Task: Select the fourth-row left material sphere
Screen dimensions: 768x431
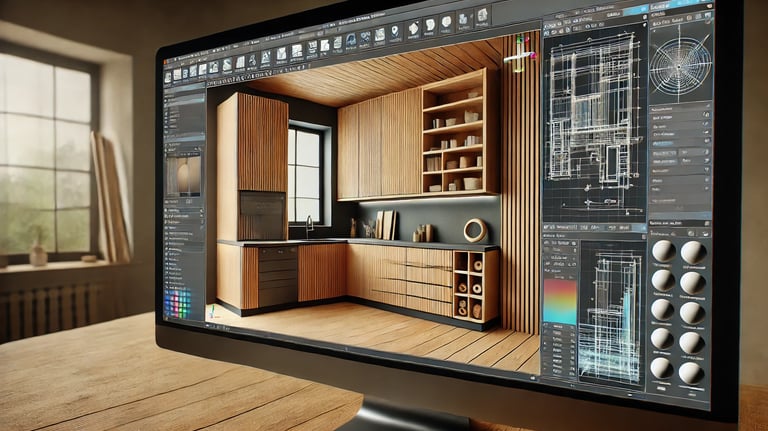Action: click(662, 338)
